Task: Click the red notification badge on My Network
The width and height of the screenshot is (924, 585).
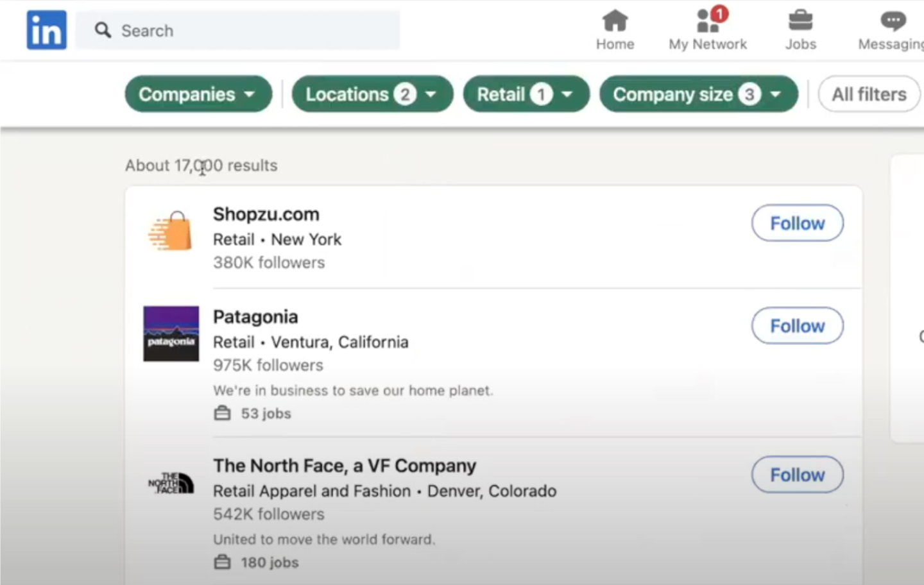Action: point(720,13)
